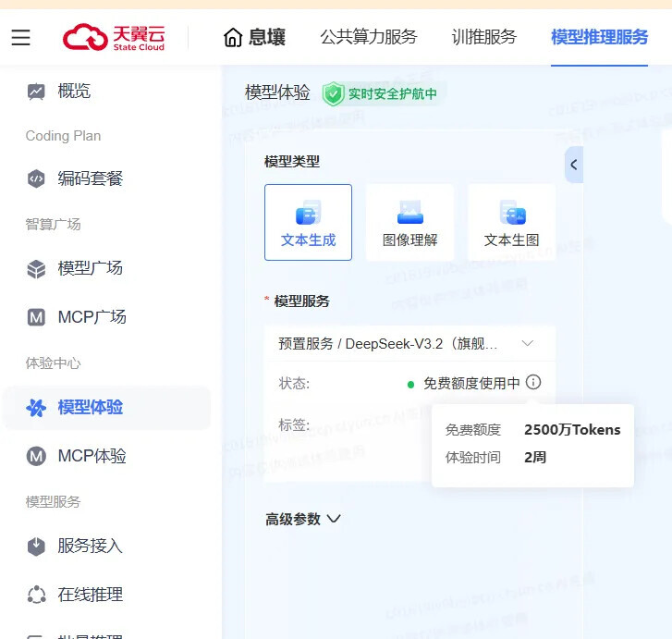Viewport: 672px width, 639px height.
Task: Select the 图像理解 model type
Action: [x=409, y=222]
